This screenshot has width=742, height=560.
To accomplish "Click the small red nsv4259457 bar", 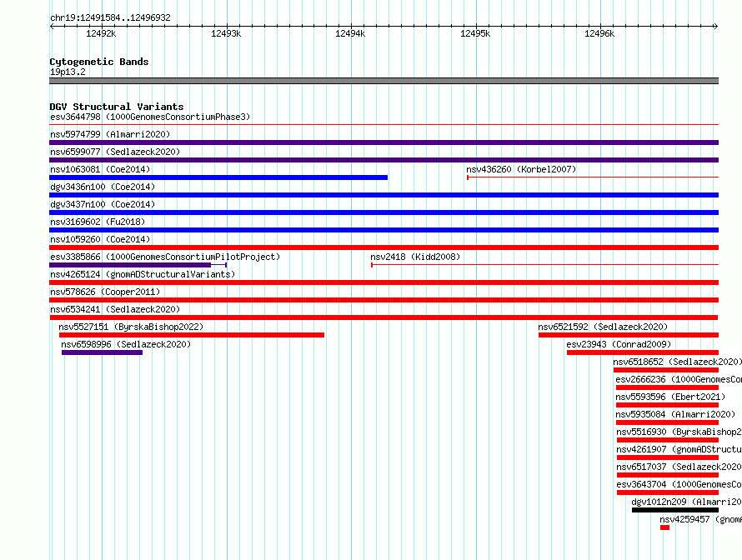I will 664,527.
